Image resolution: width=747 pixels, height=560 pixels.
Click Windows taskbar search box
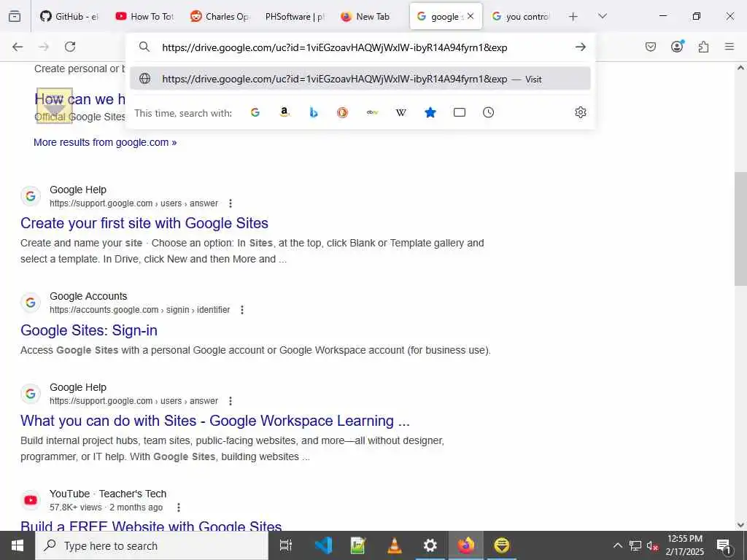(152, 545)
